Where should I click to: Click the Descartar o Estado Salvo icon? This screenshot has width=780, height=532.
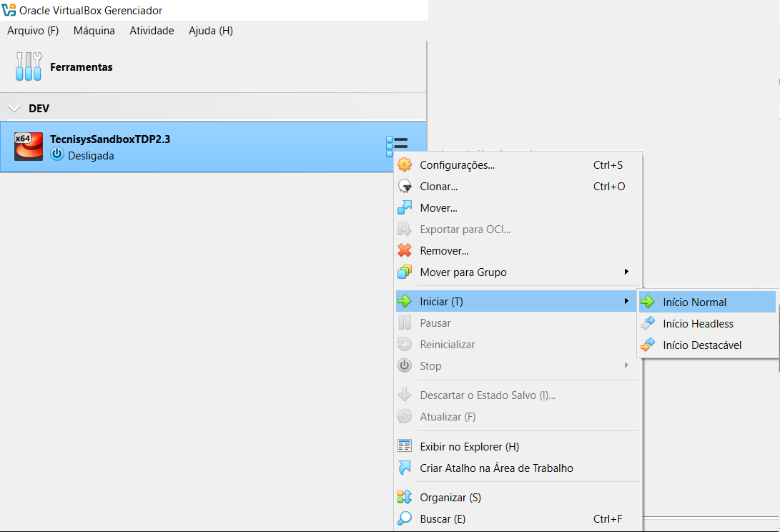[405, 395]
